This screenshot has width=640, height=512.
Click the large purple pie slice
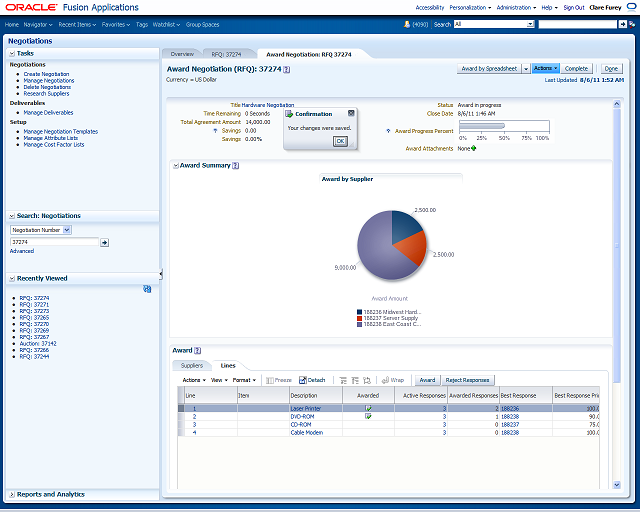click(378, 253)
